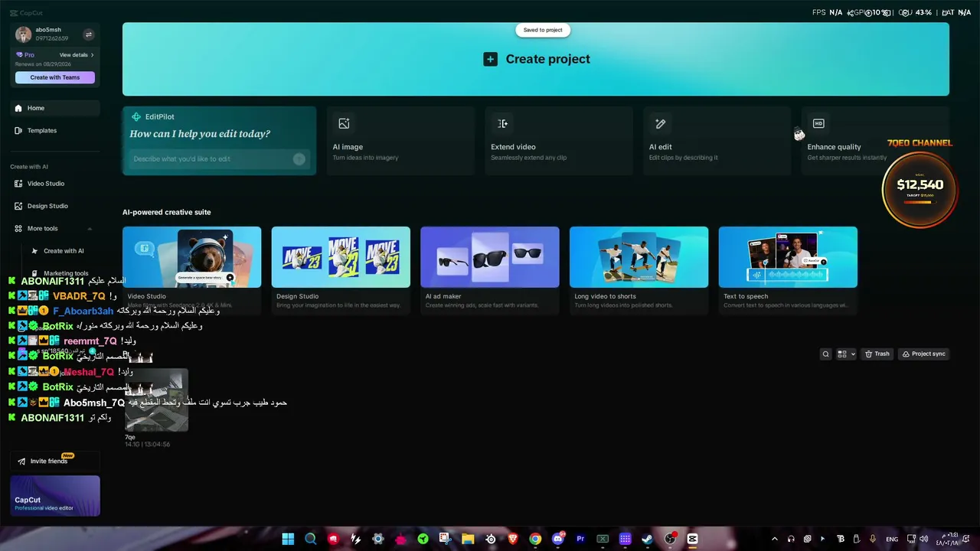Click the Create project plus icon
Image resolution: width=980 pixels, height=551 pixels.
[x=490, y=59]
